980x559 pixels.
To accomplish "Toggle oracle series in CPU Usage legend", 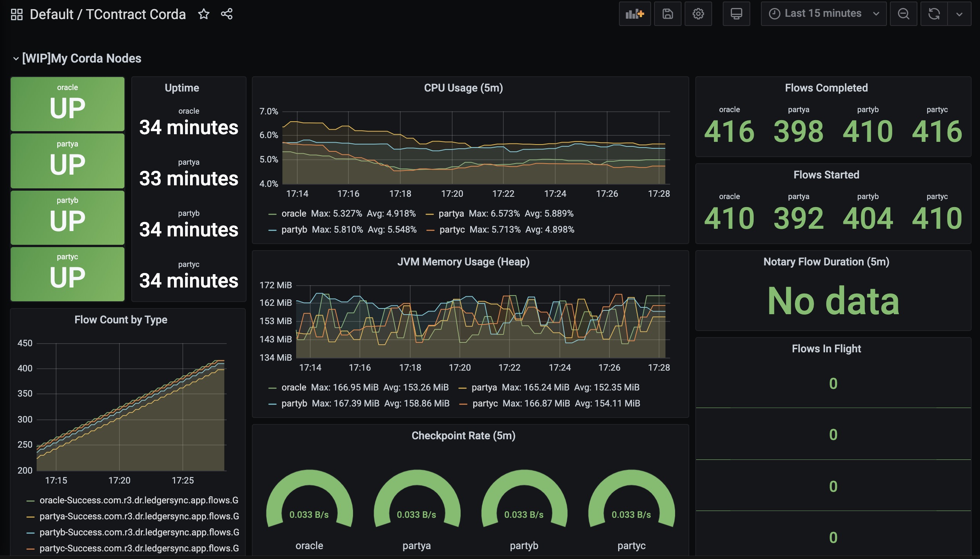I will pyautogui.click(x=294, y=214).
